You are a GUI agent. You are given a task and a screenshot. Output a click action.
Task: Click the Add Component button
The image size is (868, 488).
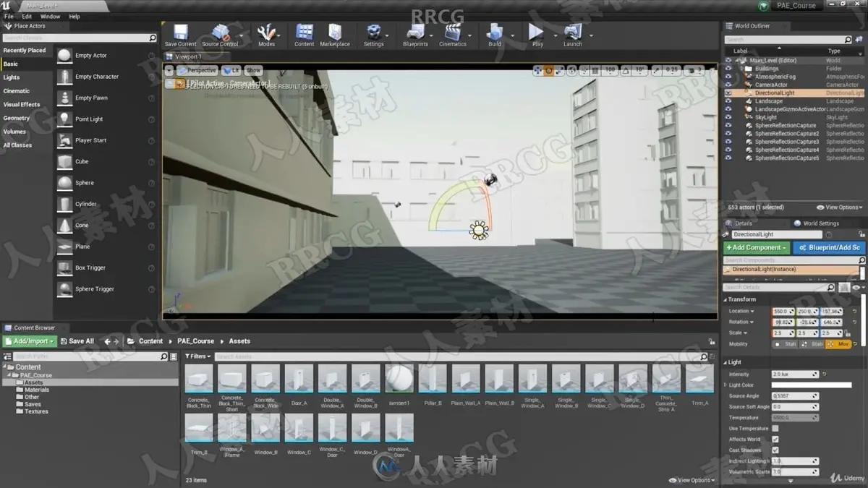pos(757,247)
